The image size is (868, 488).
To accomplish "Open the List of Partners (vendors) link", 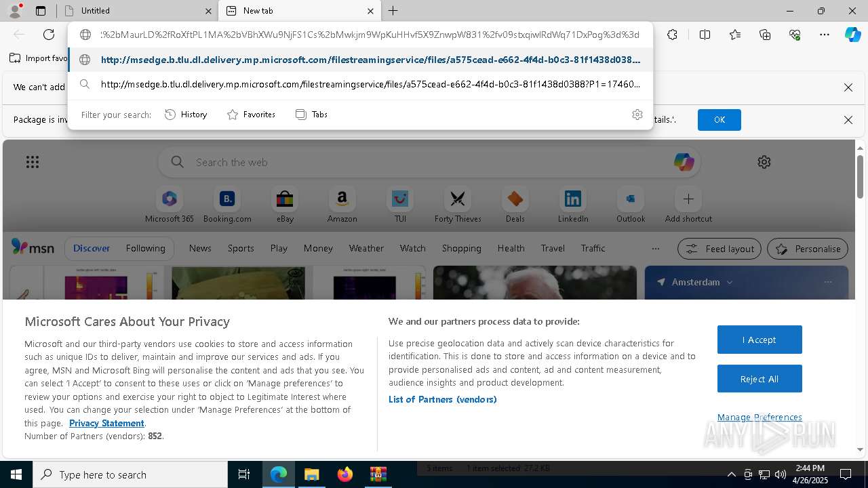I will (x=442, y=399).
